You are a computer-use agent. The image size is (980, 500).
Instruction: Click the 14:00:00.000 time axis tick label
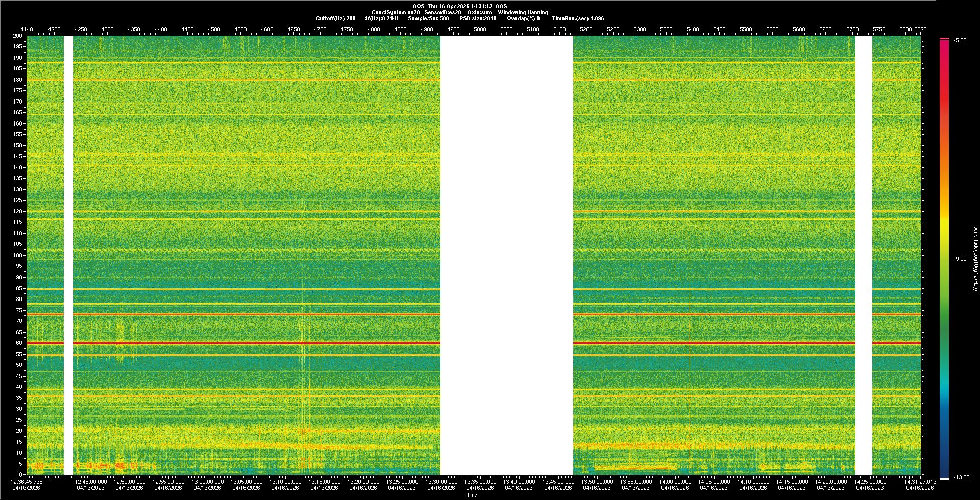[x=675, y=482]
